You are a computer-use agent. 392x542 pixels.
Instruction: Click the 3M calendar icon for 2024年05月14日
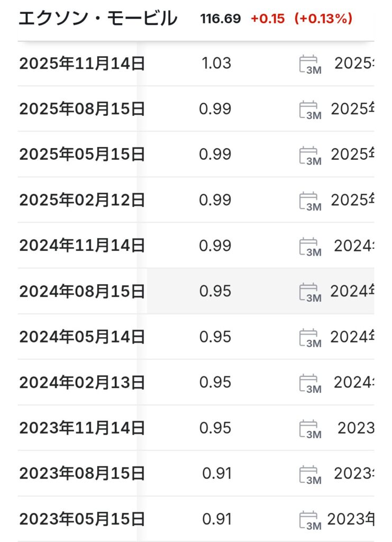[310, 338]
